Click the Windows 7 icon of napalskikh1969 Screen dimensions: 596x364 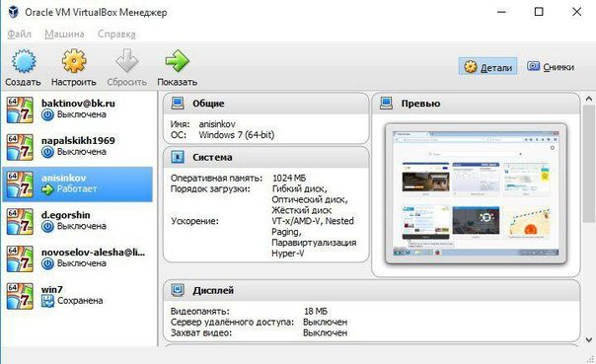point(20,147)
